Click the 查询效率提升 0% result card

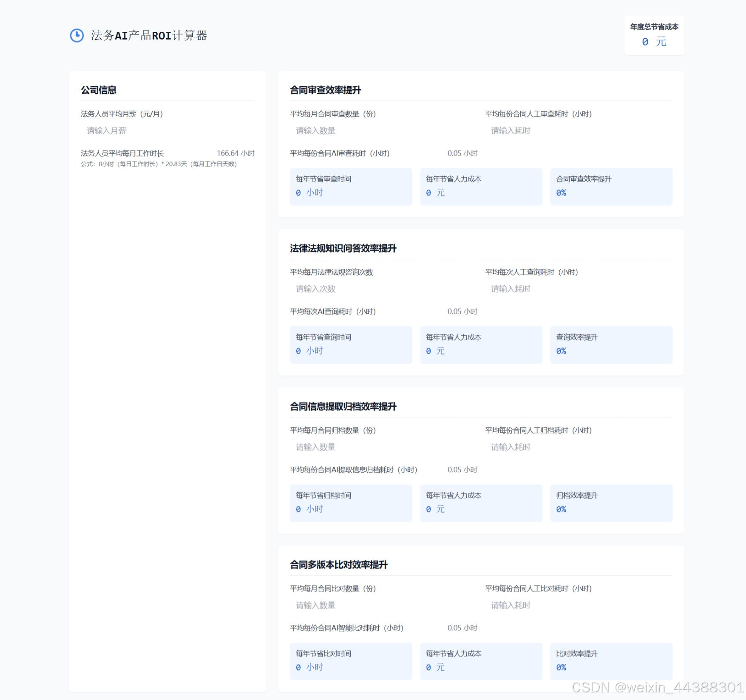pos(611,345)
